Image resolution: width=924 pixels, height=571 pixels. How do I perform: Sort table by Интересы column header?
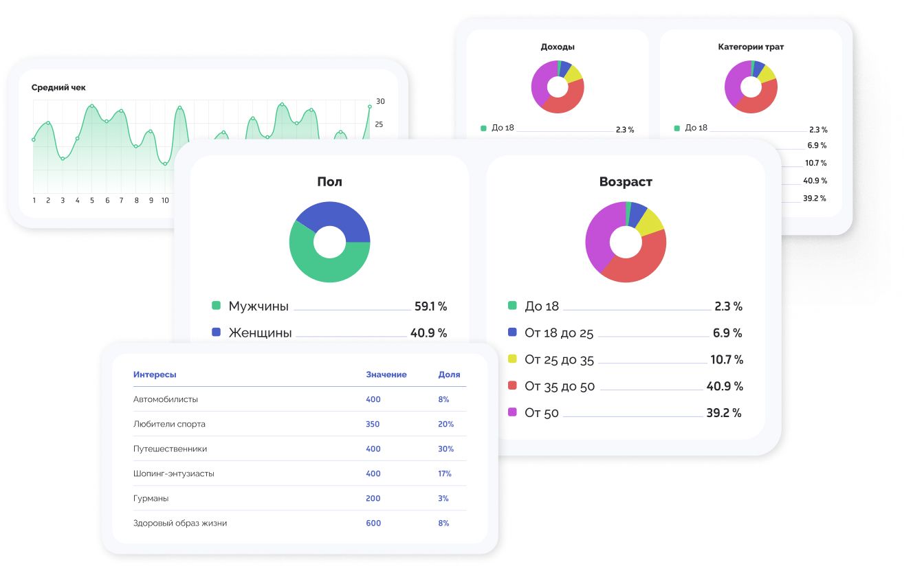tap(155, 374)
